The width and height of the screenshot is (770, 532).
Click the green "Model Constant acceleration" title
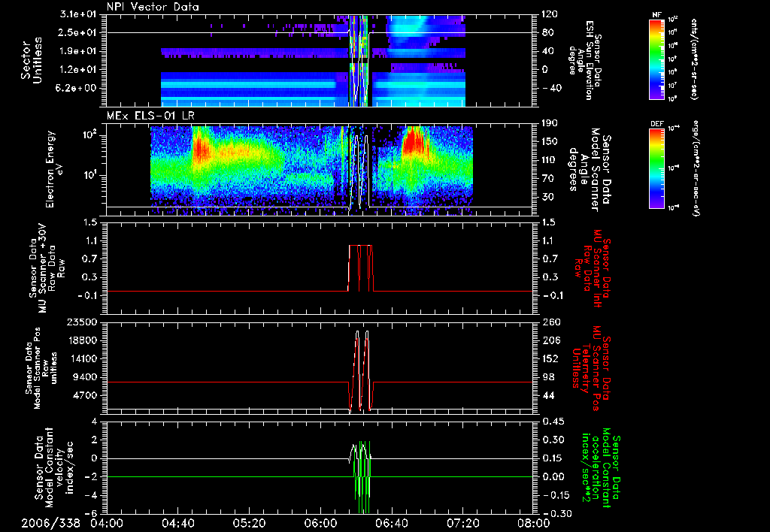(601, 469)
